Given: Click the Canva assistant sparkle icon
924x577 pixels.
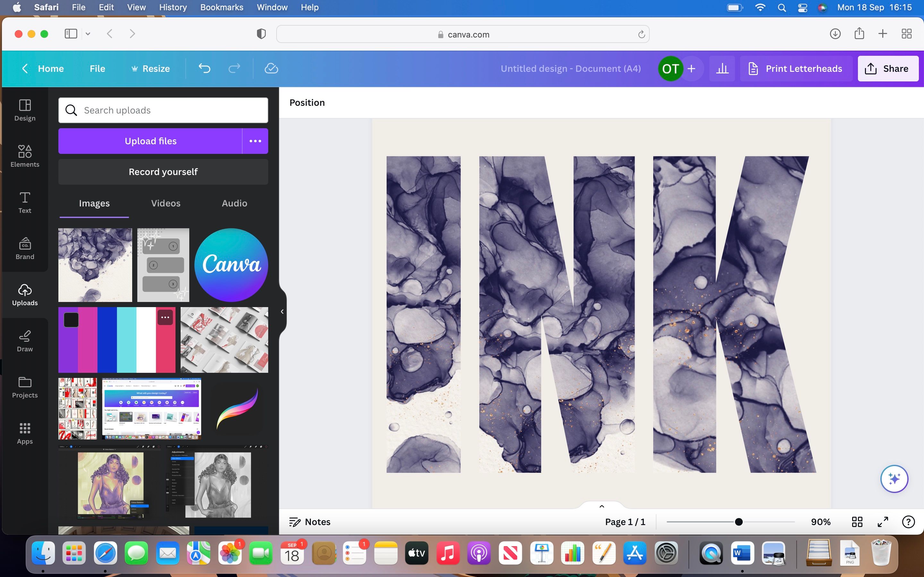Looking at the screenshot, I should coord(894,479).
